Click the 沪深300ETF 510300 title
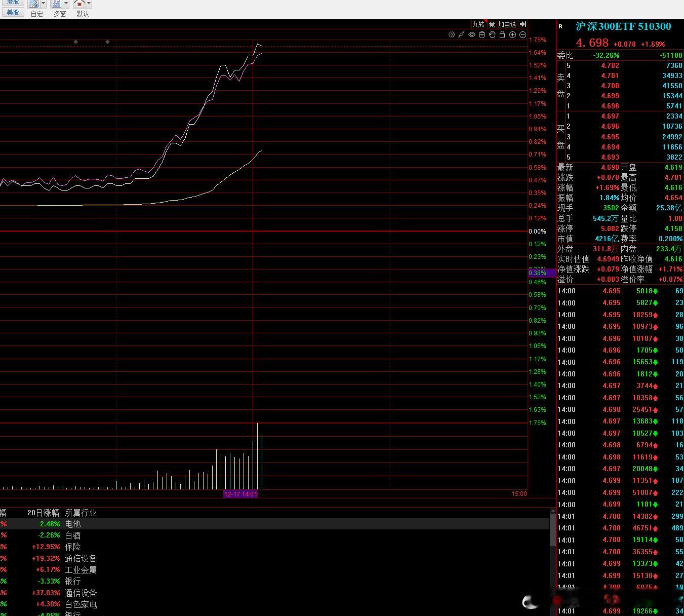The height and width of the screenshot is (616, 684). (x=623, y=26)
